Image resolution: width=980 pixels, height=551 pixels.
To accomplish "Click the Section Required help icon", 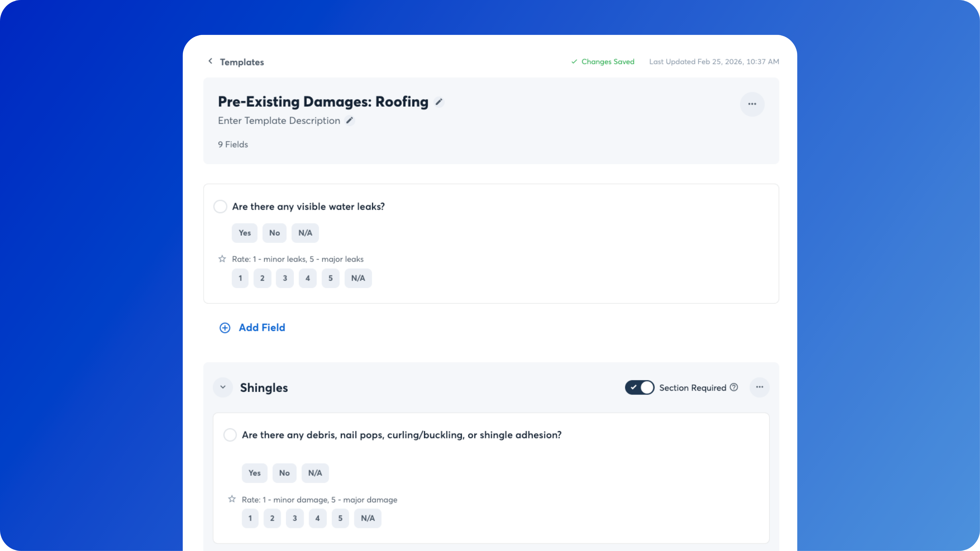I will point(734,387).
